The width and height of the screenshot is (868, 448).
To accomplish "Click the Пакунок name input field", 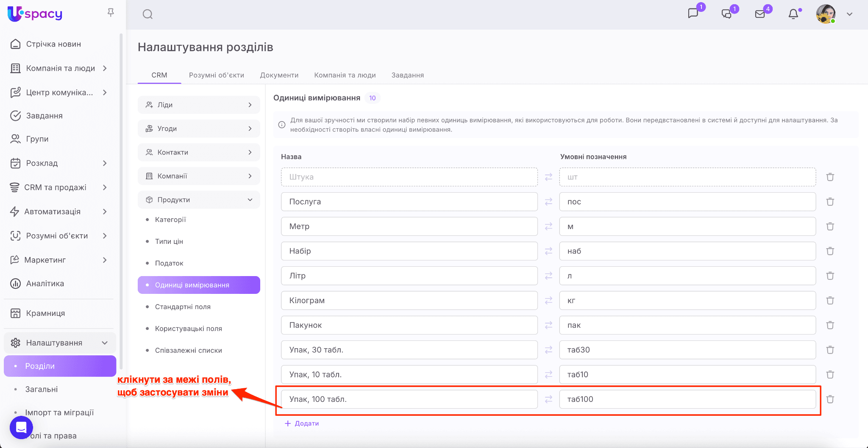I will pyautogui.click(x=409, y=325).
